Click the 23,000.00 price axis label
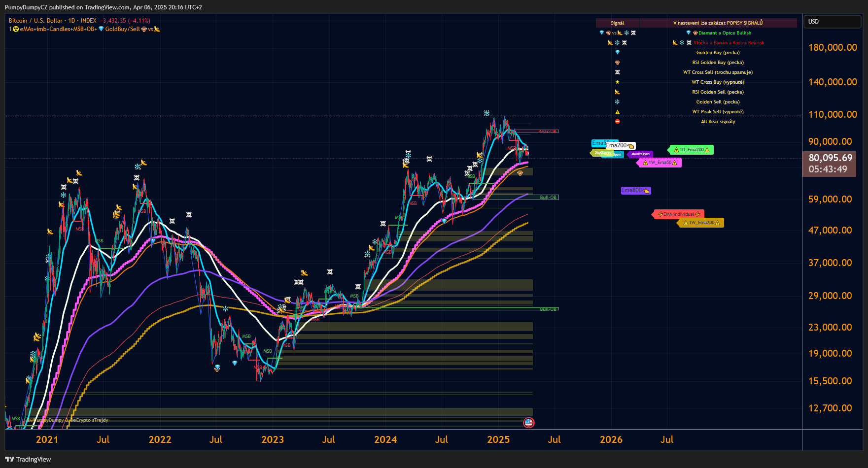Viewport: 868px width, 468px height. click(x=830, y=327)
